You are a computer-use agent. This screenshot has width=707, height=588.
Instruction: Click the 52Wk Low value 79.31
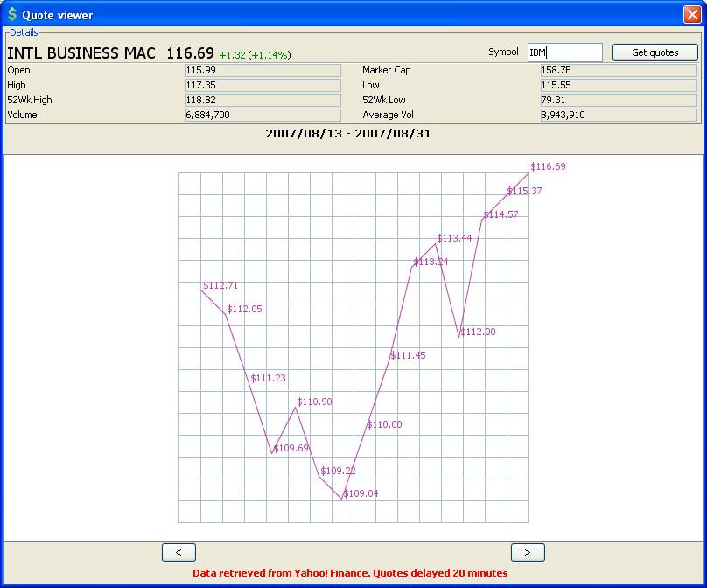pos(618,100)
